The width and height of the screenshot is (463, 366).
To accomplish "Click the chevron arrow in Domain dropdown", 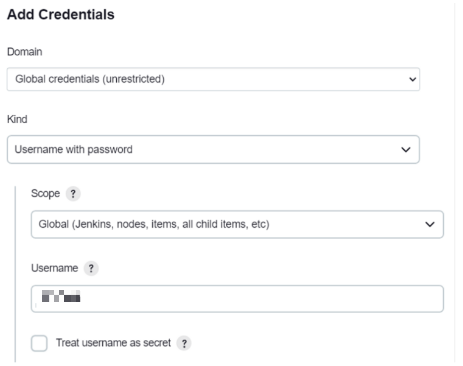I will click(412, 79).
